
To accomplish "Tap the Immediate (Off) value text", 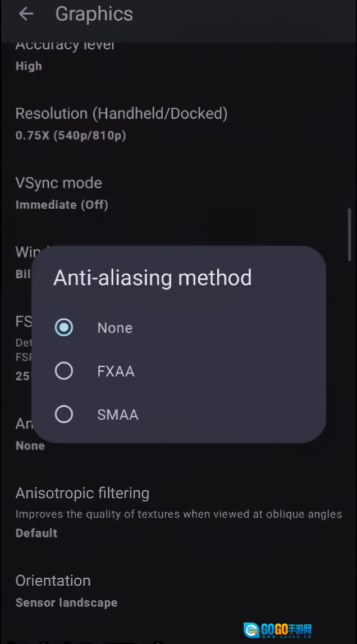I will [62, 205].
